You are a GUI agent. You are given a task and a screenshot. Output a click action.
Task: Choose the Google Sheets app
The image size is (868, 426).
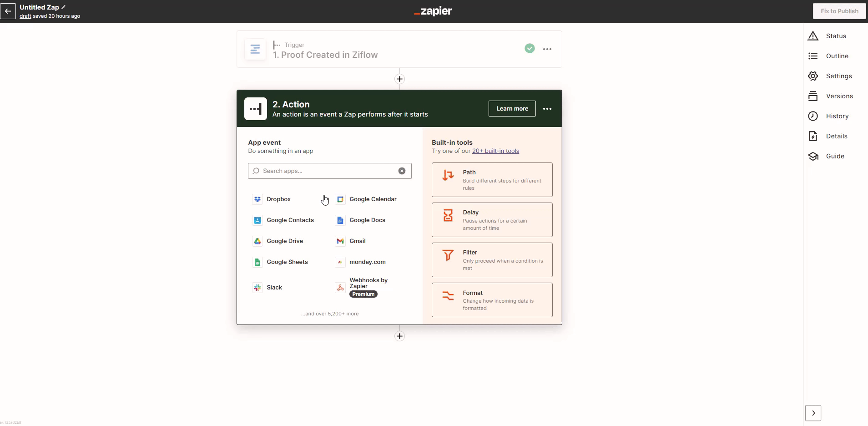tap(287, 262)
